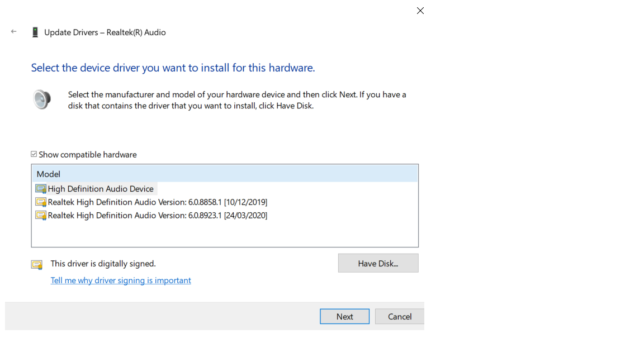This screenshot has width=644, height=362.
Task: Select Realtek driver dated 24/03/2020
Action: (x=157, y=216)
